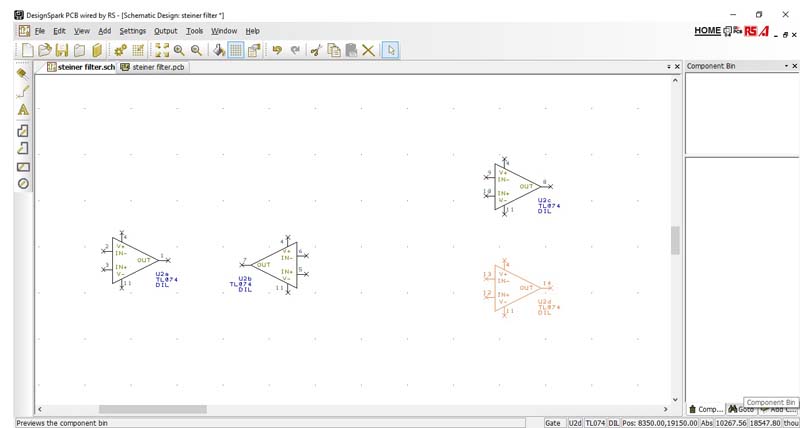This screenshot has width=800, height=428.
Task: Click the Zoom Out magnifier icon
Action: (x=196, y=50)
